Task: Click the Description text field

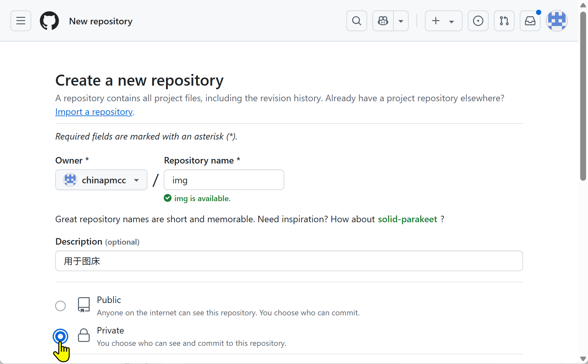Action: click(289, 261)
